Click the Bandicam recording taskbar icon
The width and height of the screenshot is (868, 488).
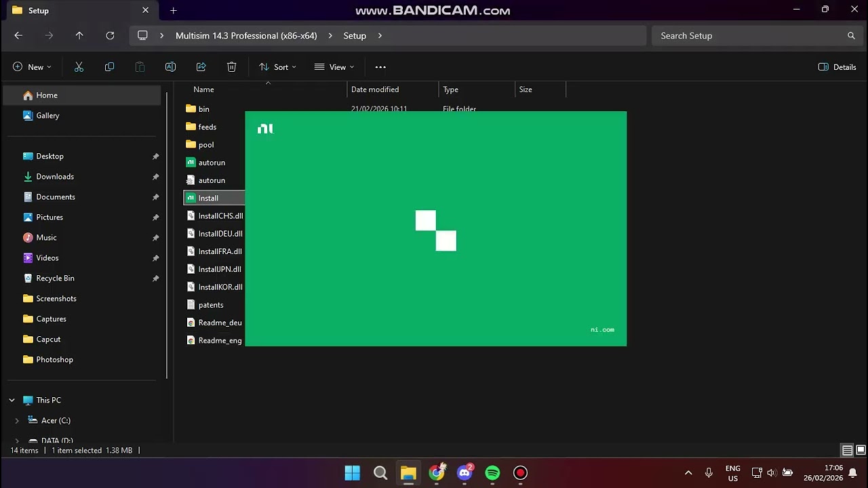[x=520, y=472]
